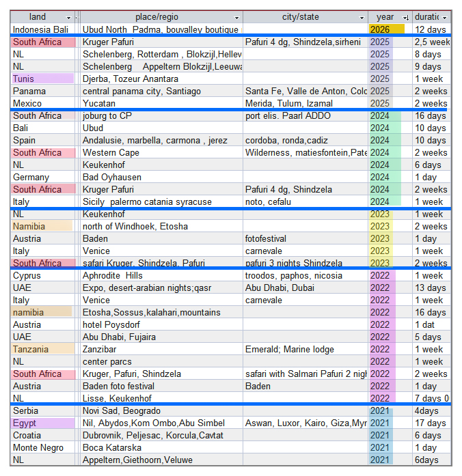
Task: Click the land column header
Action: click(38, 17)
